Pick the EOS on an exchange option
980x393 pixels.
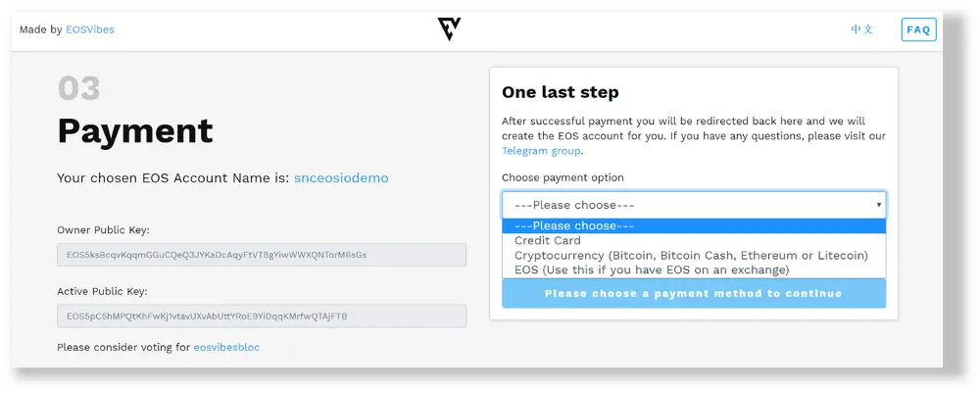point(652,270)
